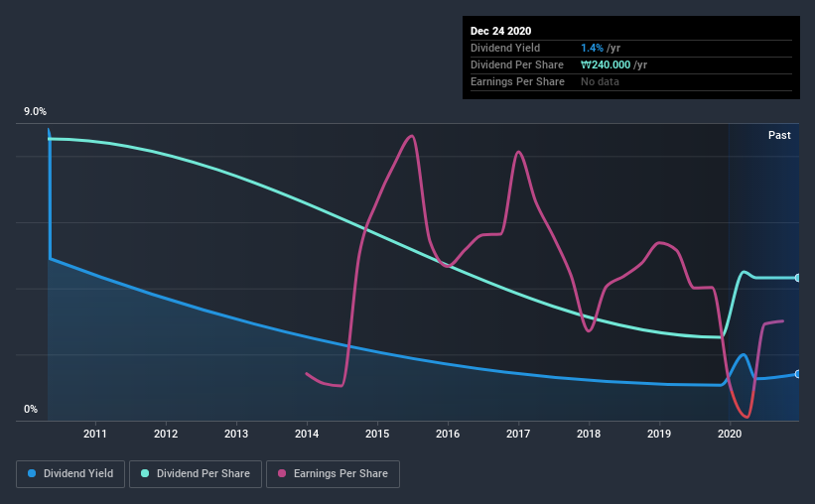Image resolution: width=815 pixels, height=504 pixels.
Task: Select the 2011 label on the x-axis
Action: [95, 434]
